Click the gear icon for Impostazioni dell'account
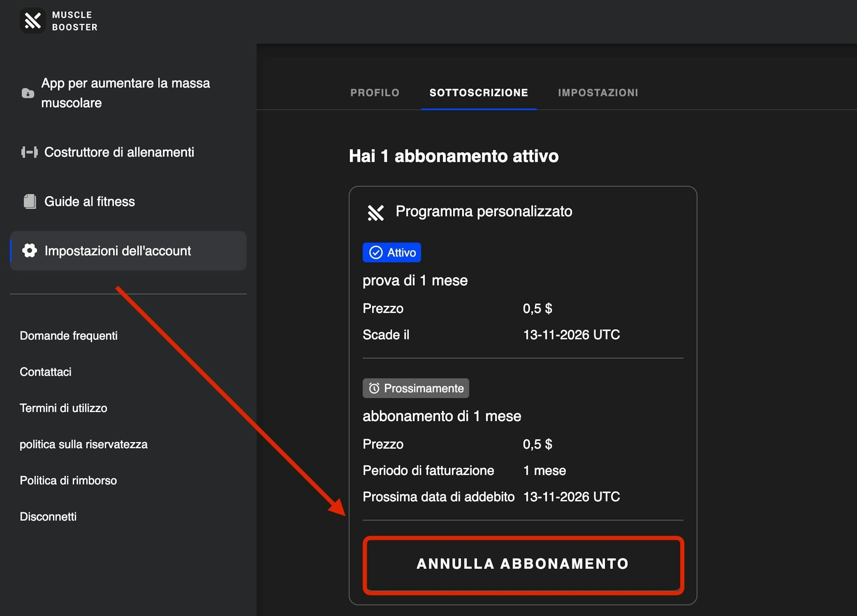Viewport: 857px width, 616px height. pos(29,251)
